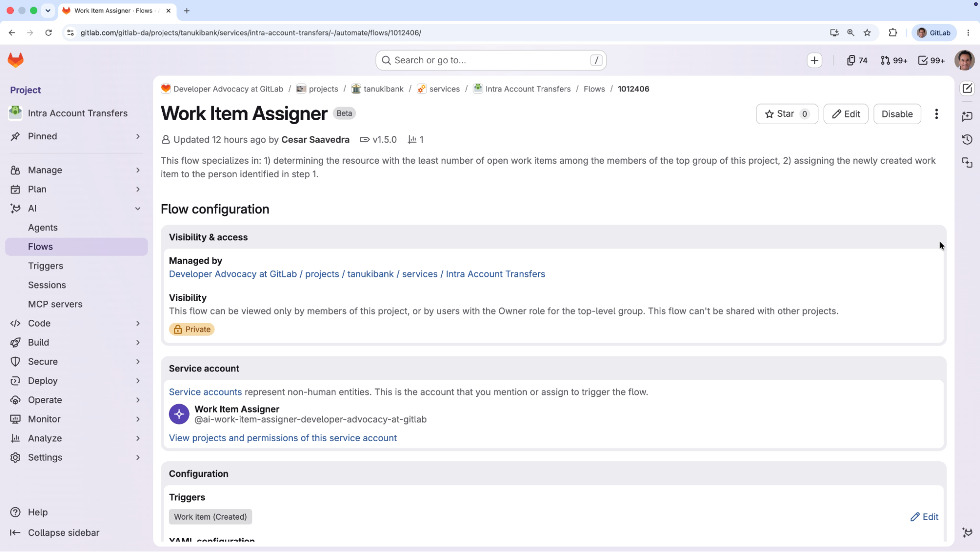Click the Private visibility badge

[192, 330]
